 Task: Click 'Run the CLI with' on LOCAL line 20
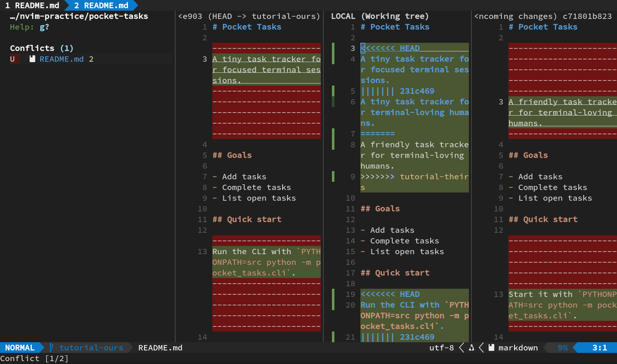[x=400, y=305]
